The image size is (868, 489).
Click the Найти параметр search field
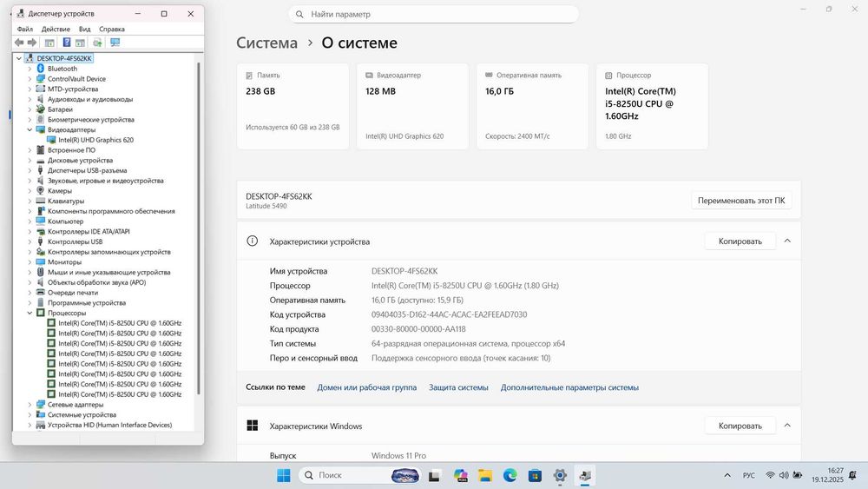coord(433,15)
